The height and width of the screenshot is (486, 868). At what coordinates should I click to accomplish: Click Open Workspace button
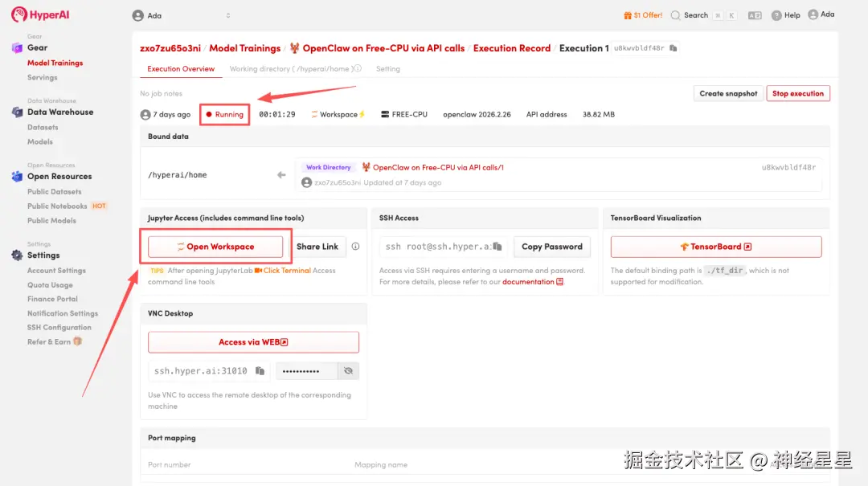215,247
